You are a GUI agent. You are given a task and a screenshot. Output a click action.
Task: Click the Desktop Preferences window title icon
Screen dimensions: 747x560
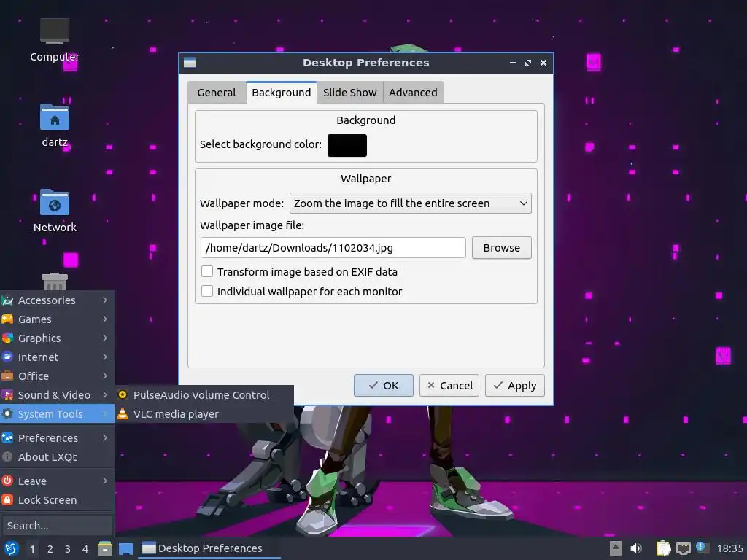coord(190,63)
